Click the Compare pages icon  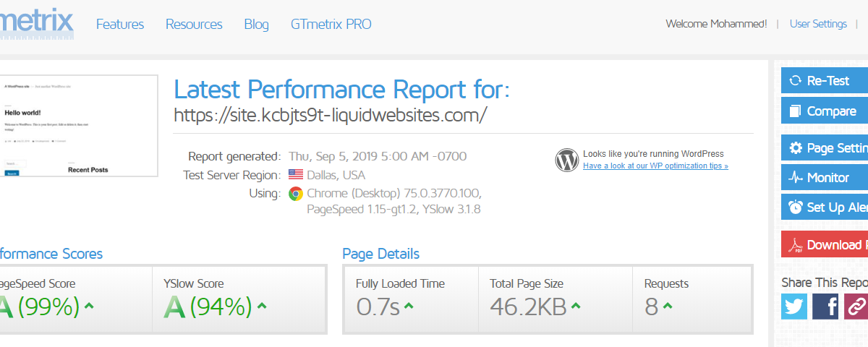tap(796, 111)
